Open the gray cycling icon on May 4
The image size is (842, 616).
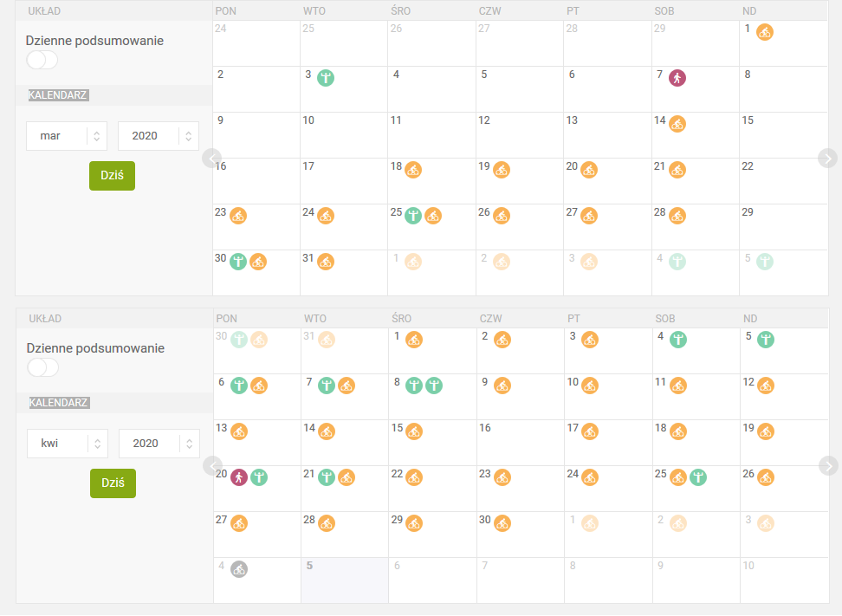(x=239, y=569)
